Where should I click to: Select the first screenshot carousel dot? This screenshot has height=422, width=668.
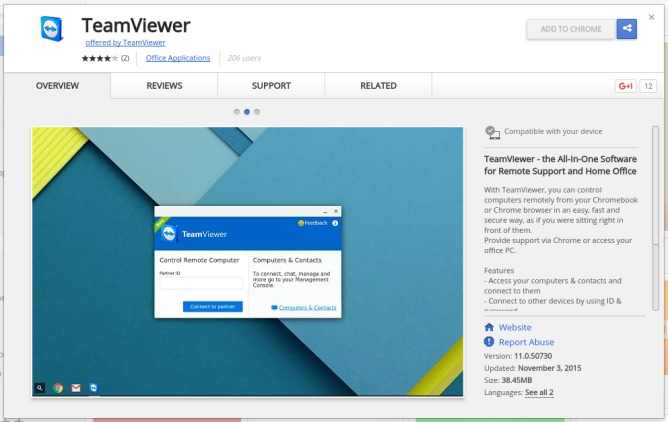click(x=236, y=112)
